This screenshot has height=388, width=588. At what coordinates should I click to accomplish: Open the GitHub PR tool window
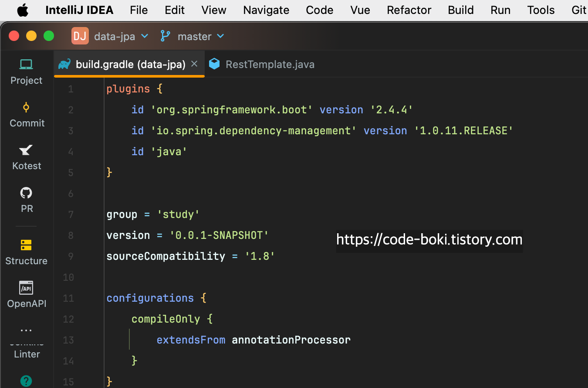26,200
